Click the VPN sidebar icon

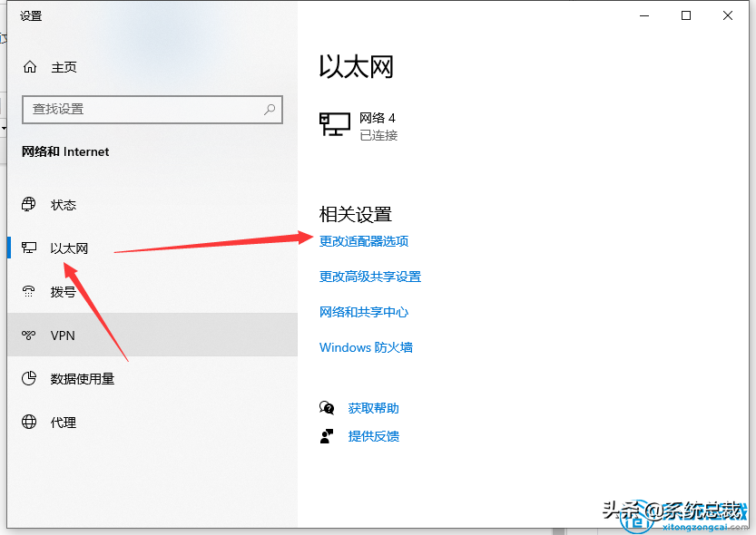(28, 336)
